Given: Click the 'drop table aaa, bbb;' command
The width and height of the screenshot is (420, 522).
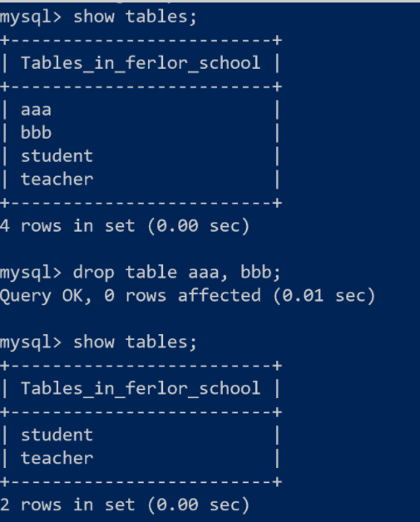Looking at the screenshot, I should tap(176, 273).
